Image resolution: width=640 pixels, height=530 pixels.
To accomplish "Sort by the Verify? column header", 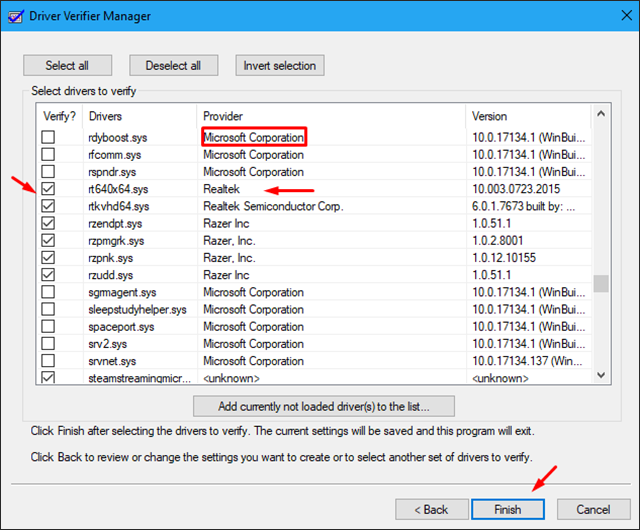I will [60, 116].
